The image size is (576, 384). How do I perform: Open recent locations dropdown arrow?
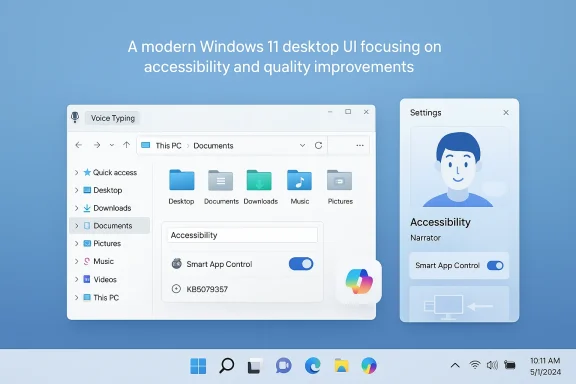[112, 145]
